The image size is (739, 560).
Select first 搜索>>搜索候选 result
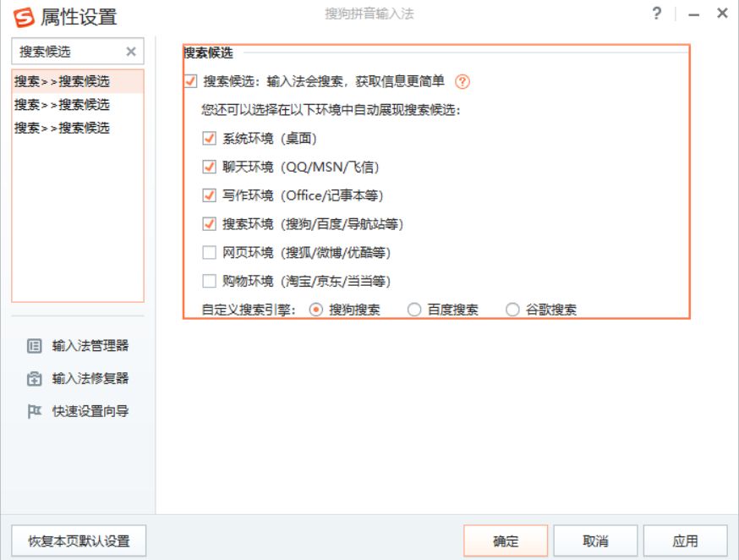point(78,81)
